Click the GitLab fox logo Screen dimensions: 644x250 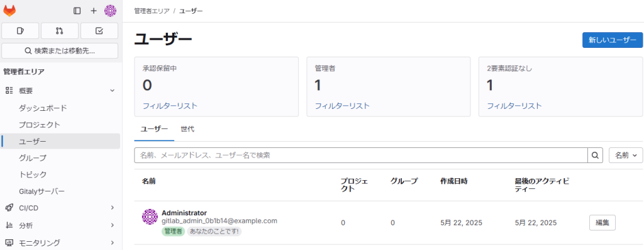point(9,11)
